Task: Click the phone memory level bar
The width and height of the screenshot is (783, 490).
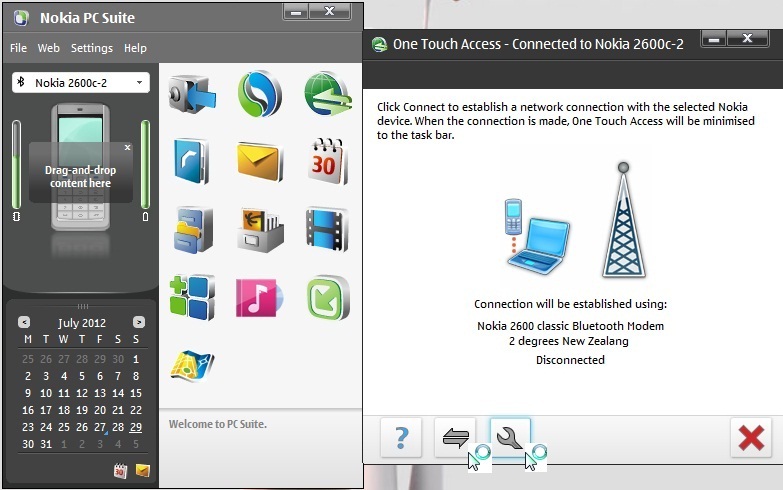Action: tap(16, 165)
